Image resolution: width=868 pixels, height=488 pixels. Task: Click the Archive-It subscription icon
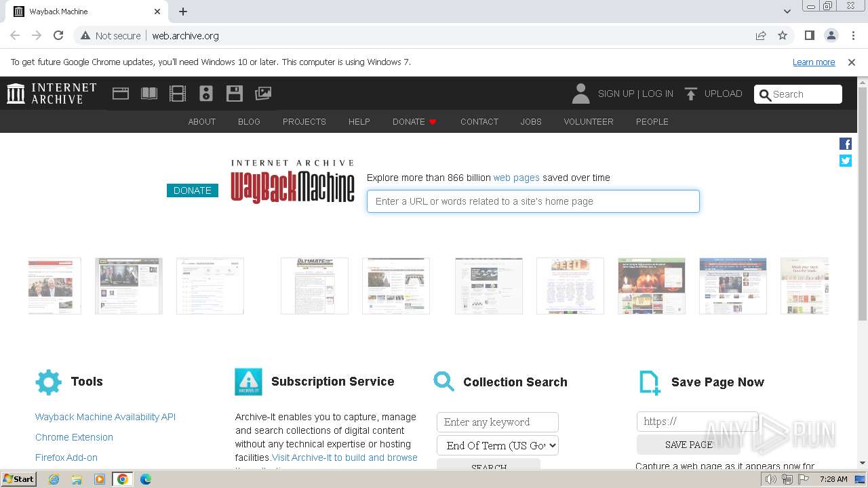pyautogui.click(x=248, y=382)
